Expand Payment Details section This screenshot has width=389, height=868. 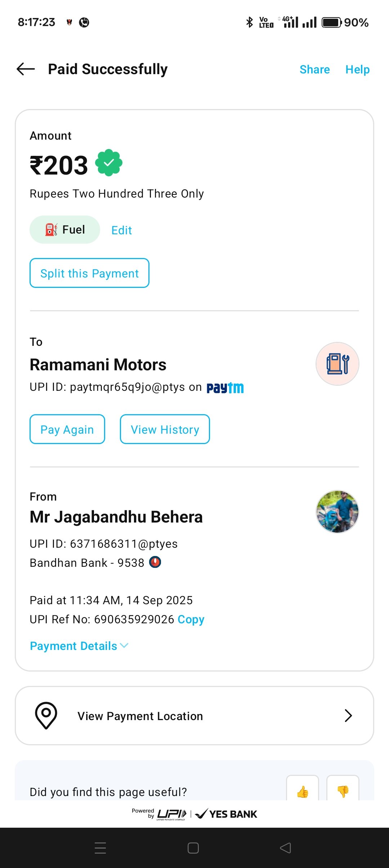pos(79,646)
